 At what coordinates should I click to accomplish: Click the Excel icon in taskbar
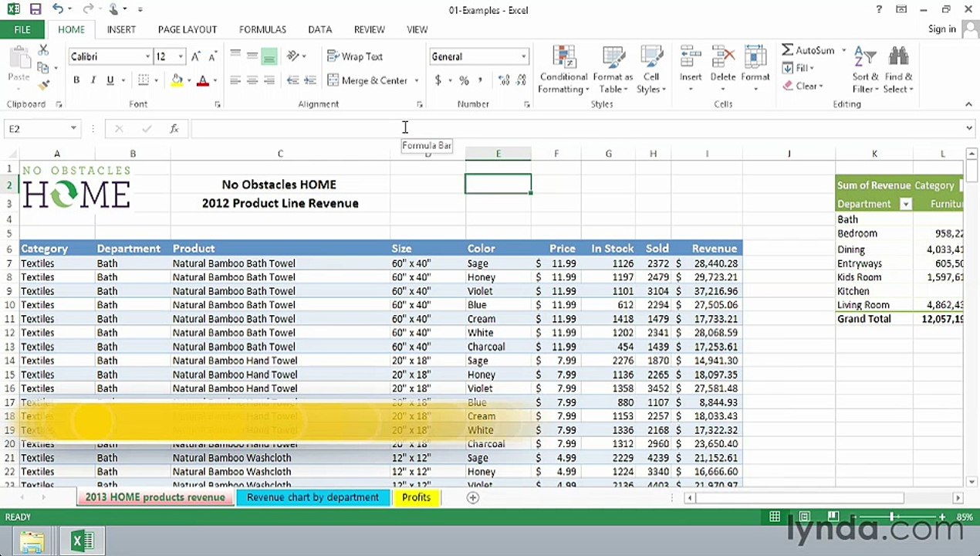pos(82,541)
